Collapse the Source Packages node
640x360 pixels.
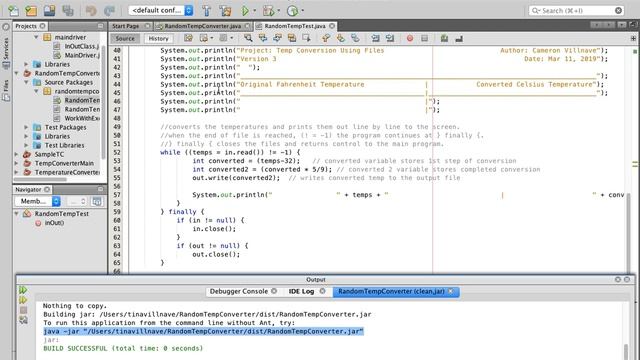coord(26,82)
